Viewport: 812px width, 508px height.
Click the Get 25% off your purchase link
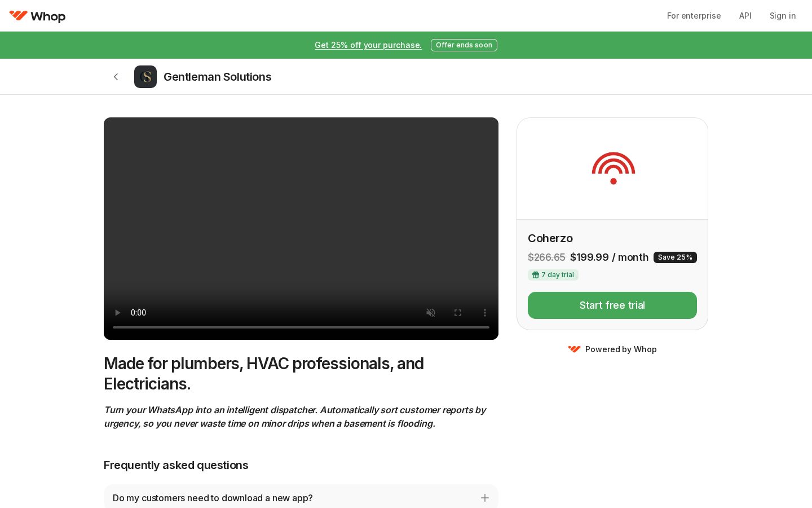[368, 45]
